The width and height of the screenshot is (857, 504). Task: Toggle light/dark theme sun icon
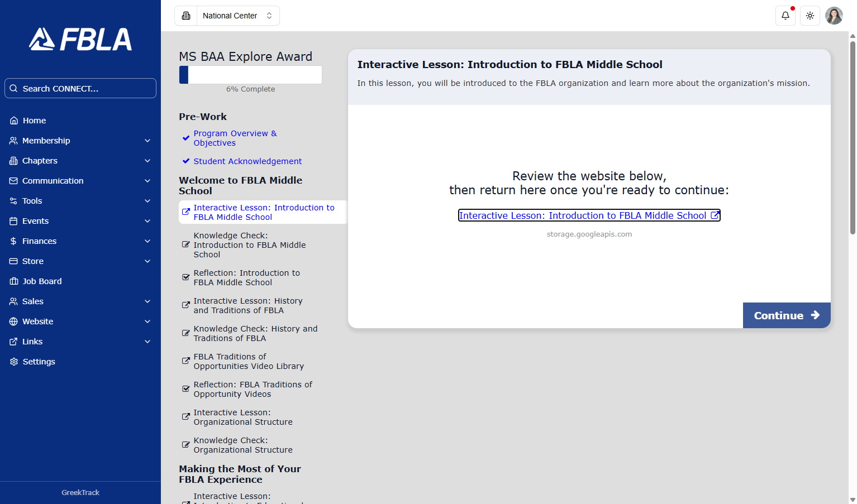pos(810,16)
